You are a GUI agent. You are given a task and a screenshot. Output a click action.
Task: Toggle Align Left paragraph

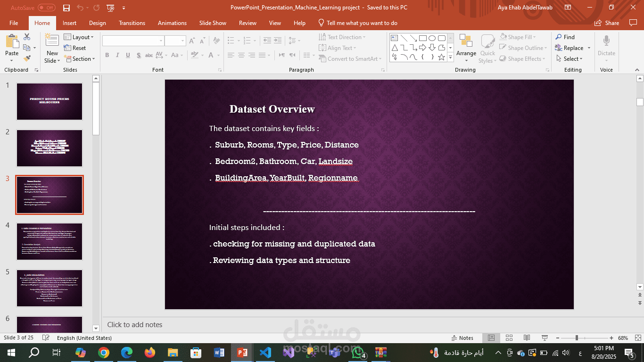coord(231,55)
